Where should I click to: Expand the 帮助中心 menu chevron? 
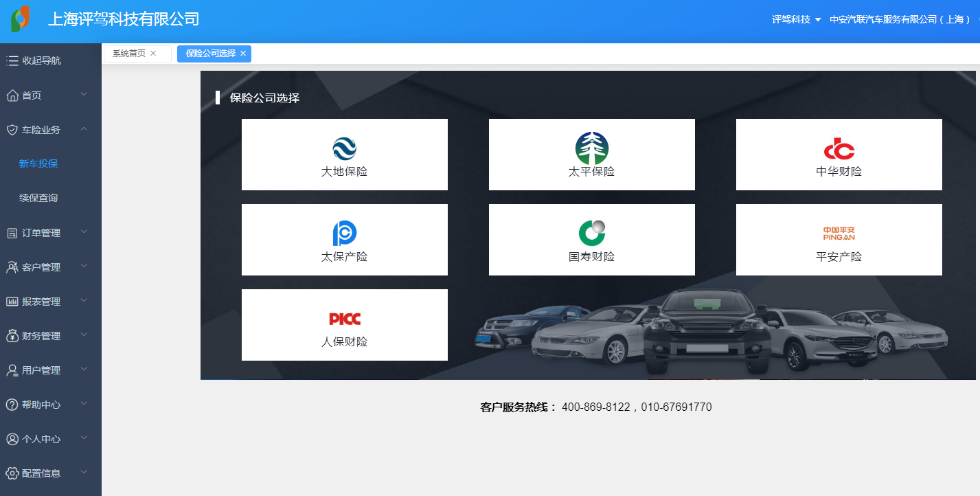[x=84, y=403]
